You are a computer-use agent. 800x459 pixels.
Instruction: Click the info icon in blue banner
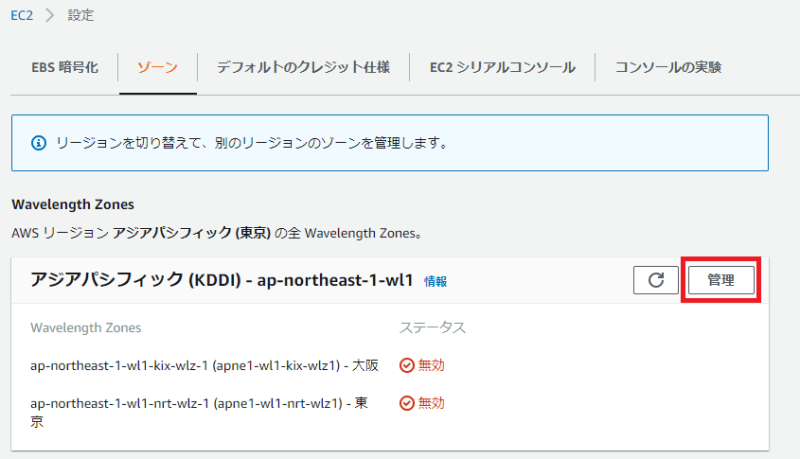38,143
